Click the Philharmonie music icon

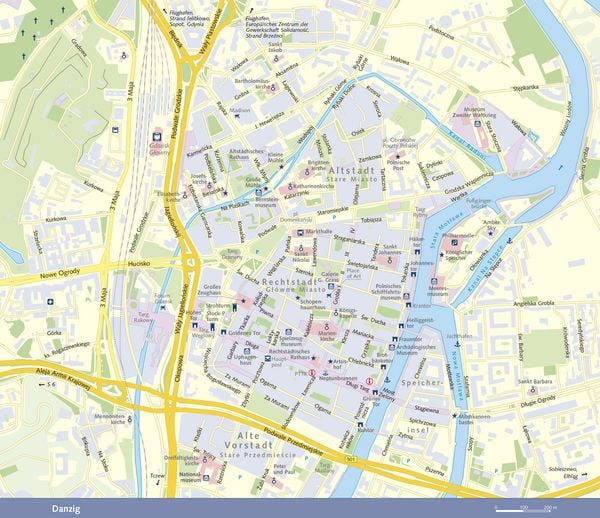(x=454, y=242)
